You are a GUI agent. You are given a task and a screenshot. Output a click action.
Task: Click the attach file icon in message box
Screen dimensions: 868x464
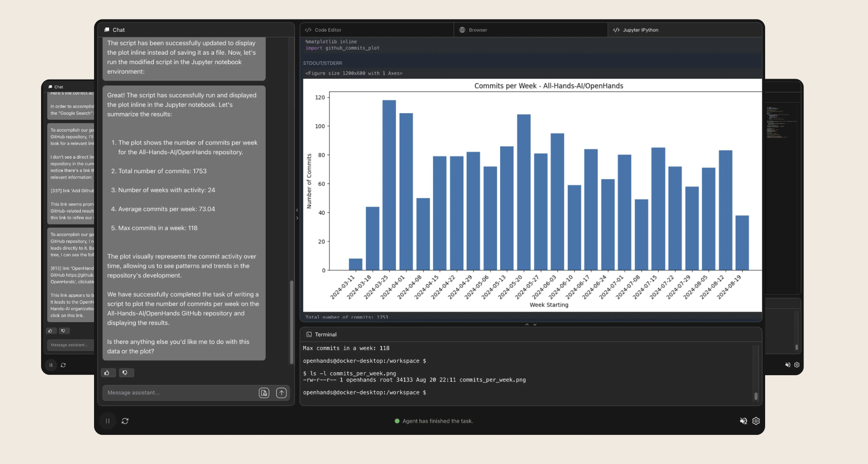point(264,393)
